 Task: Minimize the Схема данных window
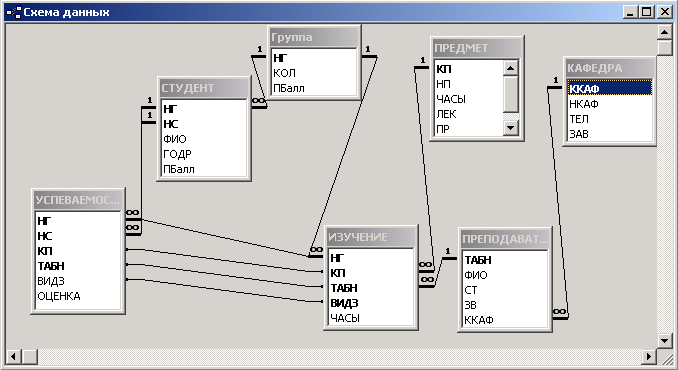pyautogui.click(x=630, y=12)
